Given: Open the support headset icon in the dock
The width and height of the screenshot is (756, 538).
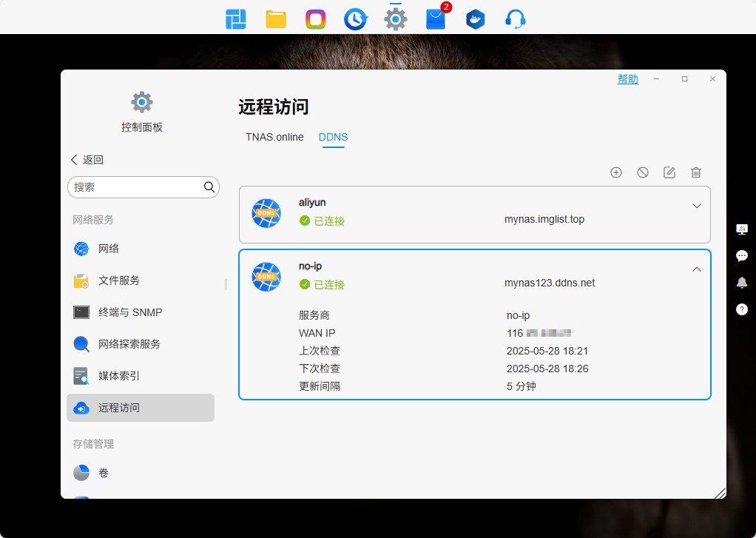Looking at the screenshot, I should pos(516,20).
